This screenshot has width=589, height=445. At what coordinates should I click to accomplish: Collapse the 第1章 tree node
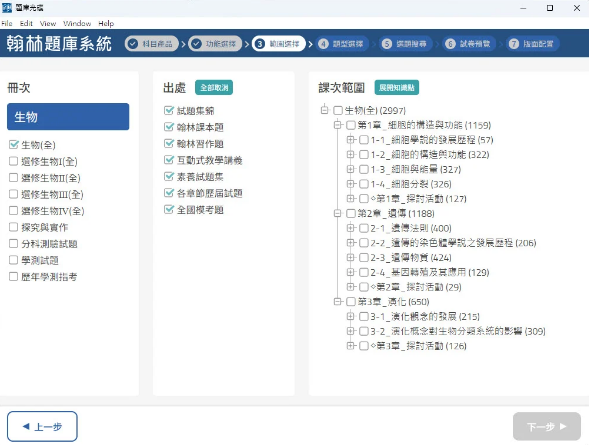coord(337,125)
